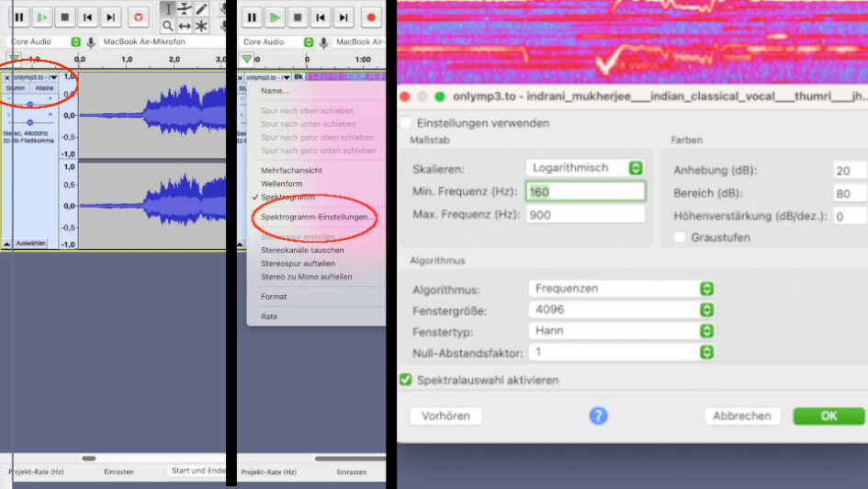The image size is (868, 489).
Task: Uncheck Spektralauswahl aktivieren
Action: pyautogui.click(x=406, y=380)
